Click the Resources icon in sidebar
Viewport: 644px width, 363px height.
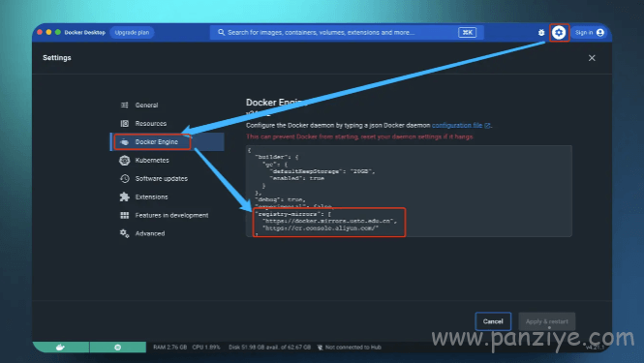[x=125, y=124]
